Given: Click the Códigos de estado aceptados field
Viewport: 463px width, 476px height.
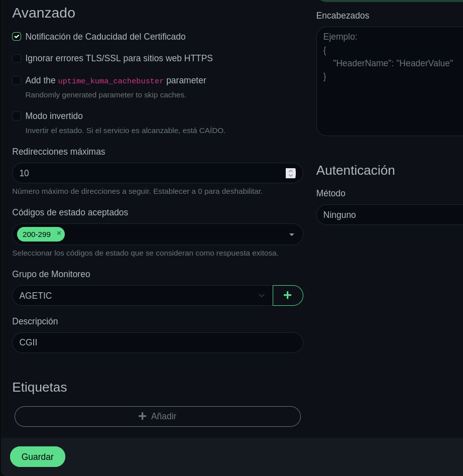Looking at the screenshot, I should click(x=176, y=234).
